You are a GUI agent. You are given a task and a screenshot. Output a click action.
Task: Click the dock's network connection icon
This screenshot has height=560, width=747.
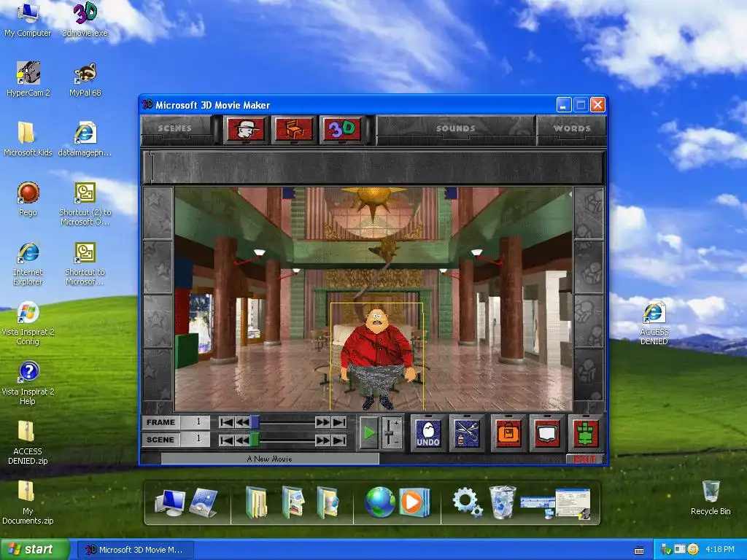(538, 506)
